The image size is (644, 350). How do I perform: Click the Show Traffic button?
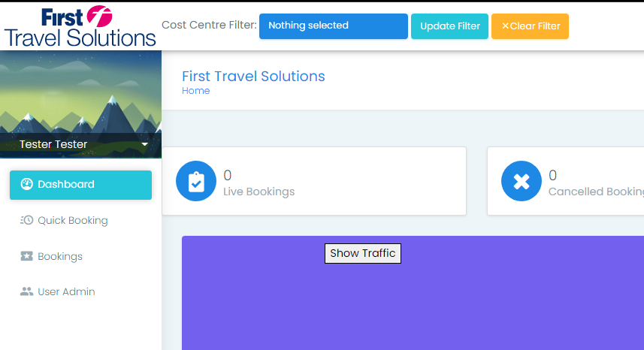pos(363,254)
